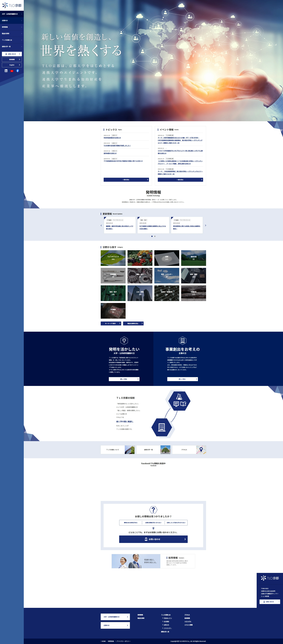Click the TLO京都 logo at top left
The image size is (283, 644).
click(12, 5)
